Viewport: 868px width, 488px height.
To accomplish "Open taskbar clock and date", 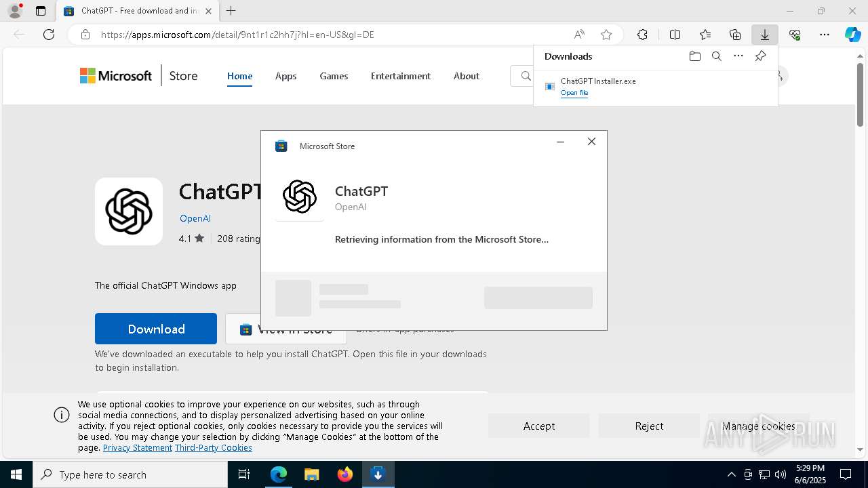I will pos(810,474).
